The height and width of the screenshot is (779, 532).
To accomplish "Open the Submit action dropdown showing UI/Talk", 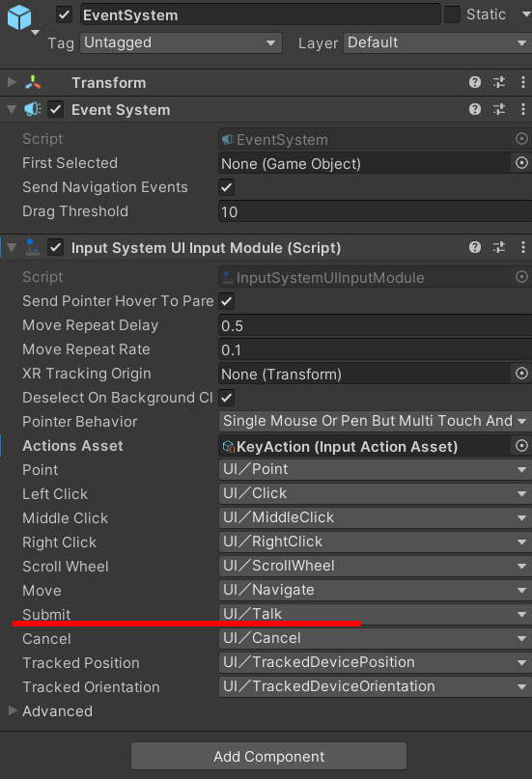I will click(375, 614).
